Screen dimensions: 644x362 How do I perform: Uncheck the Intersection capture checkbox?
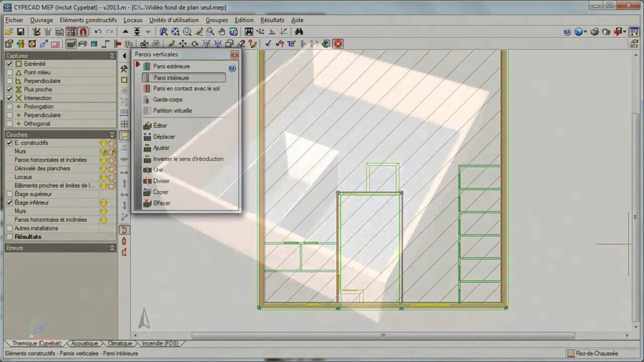pos(9,98)
